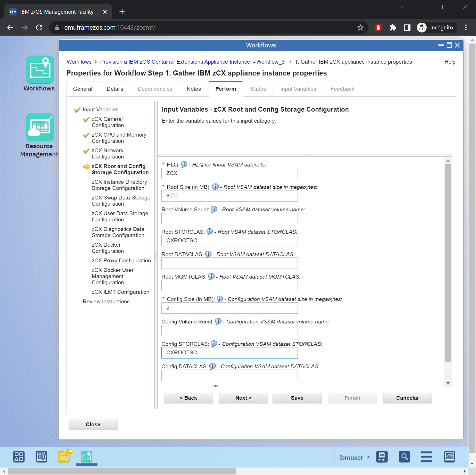Open the storage usage 21% icon
476x475 pixels.
(x=382, y=457)
